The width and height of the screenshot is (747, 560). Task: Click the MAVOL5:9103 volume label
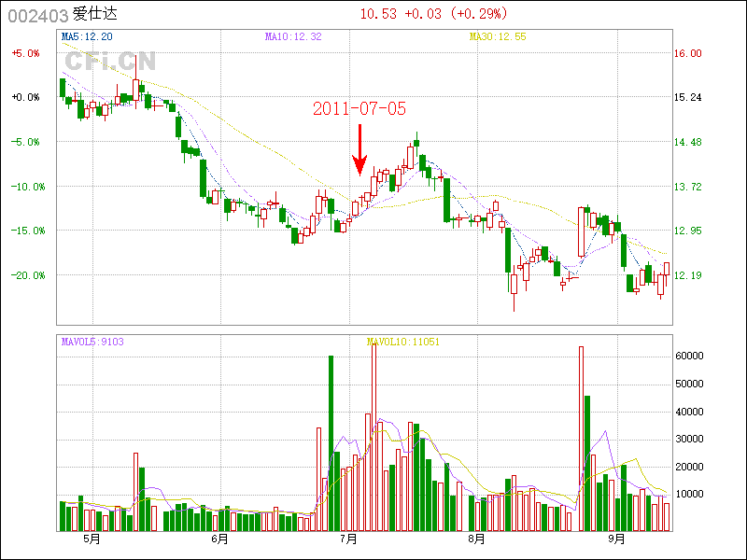pyautogui.click(x=92, y=342)
